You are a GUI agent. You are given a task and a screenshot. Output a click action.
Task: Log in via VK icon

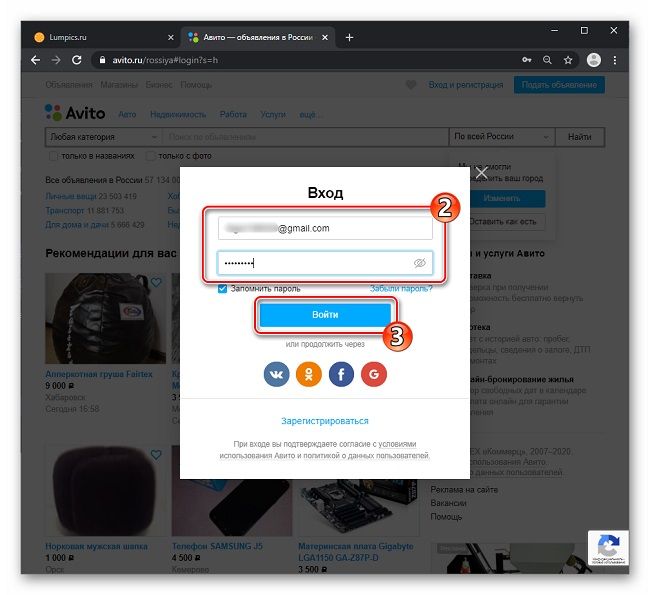276,374
